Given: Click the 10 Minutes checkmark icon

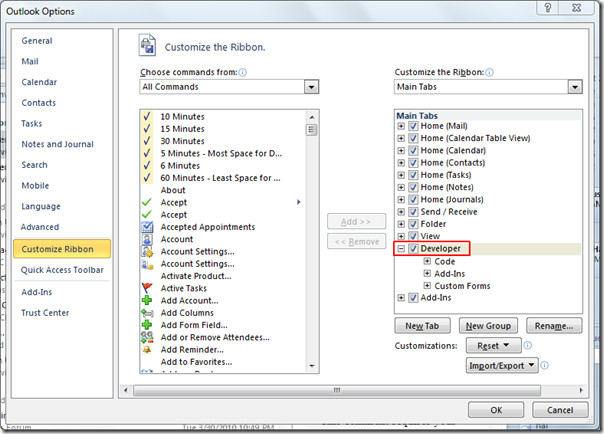Looking at the screenshot, I should pos(147,116).
